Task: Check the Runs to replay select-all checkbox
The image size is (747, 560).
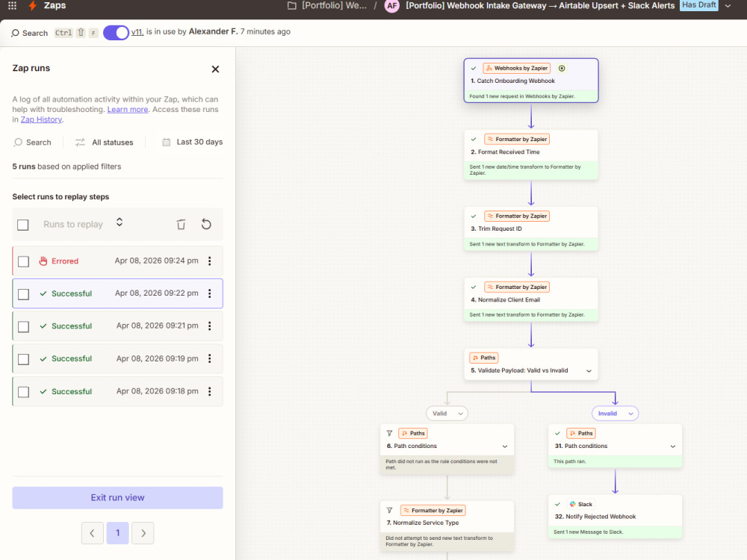Action: pyautogui.click(x=23, y=225)
